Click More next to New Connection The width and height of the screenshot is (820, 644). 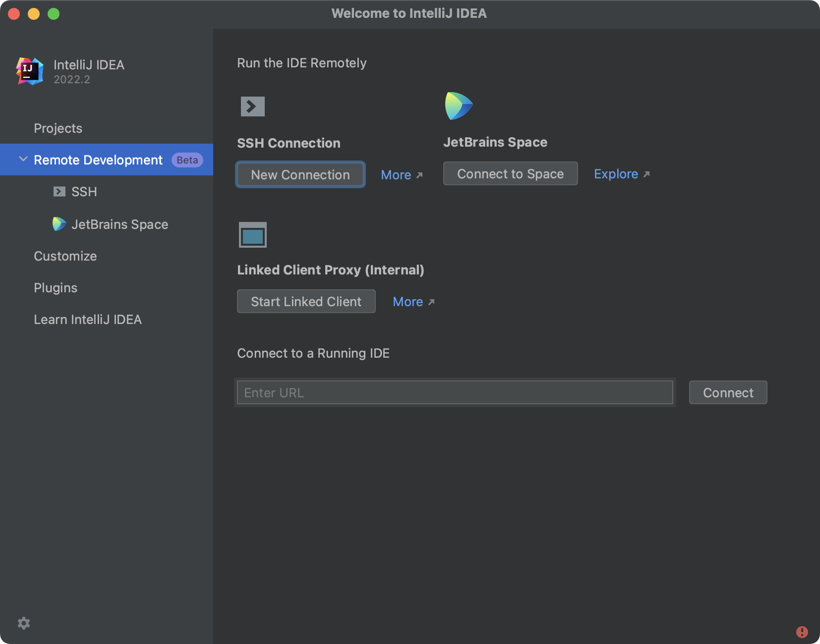[x=401, y=174]
